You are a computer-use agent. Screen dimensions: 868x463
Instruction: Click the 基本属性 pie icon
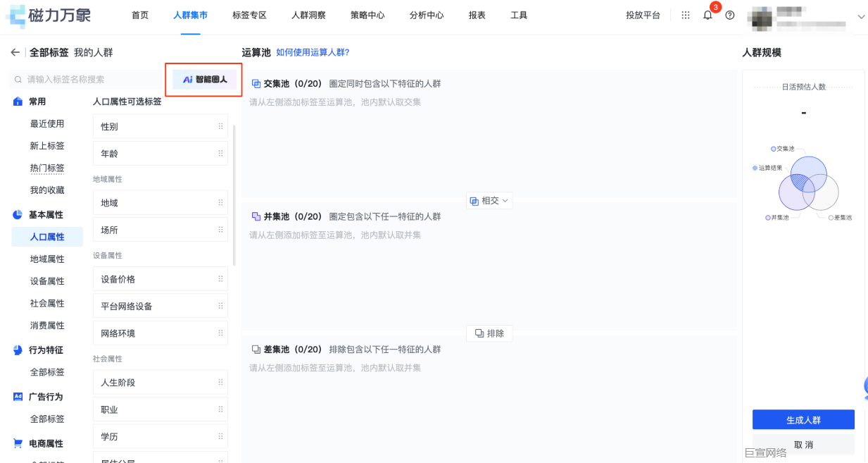tap(18, 214)
